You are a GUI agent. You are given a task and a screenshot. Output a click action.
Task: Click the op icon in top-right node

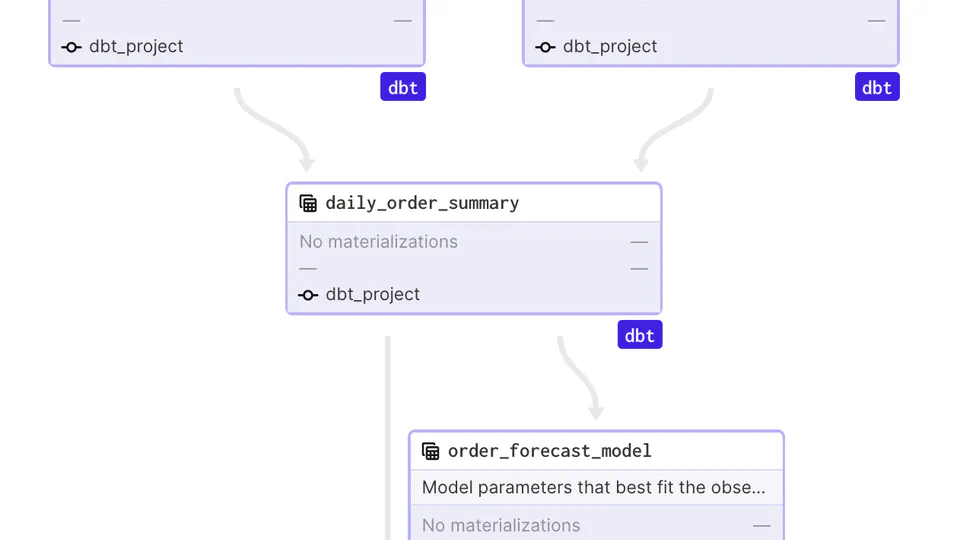(x=545, y=47)
